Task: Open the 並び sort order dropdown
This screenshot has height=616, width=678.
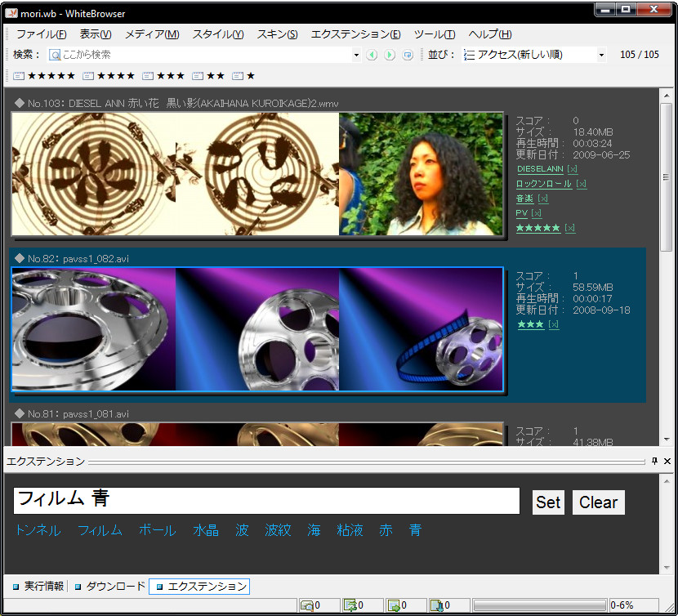Action: [x=601, y=55]
